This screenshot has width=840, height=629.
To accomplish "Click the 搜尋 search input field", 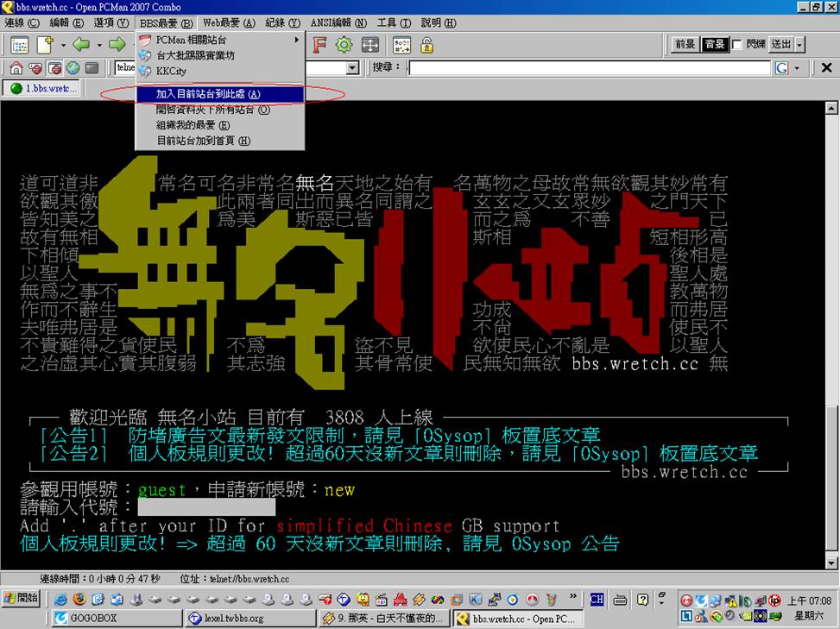I will coord(589,68).
